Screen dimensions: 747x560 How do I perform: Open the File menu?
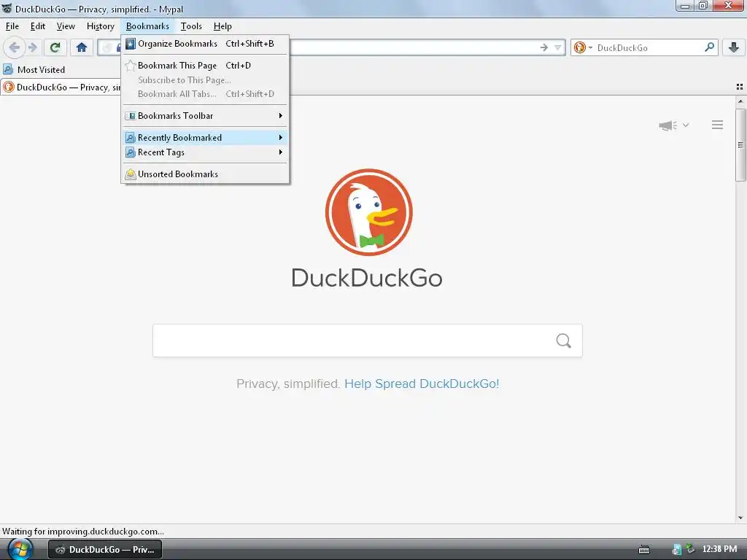point(12,26)
